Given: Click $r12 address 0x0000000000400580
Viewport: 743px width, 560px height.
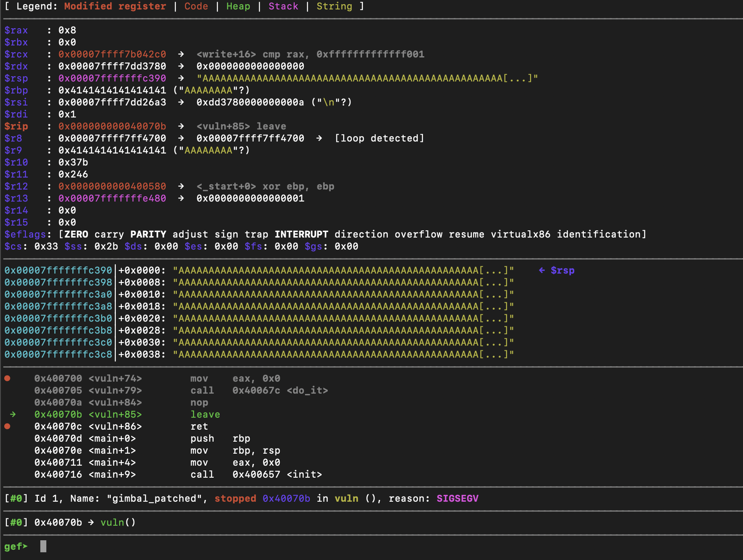Looking at the screenshot, I should pyautogui.click(x=112, y=187).
